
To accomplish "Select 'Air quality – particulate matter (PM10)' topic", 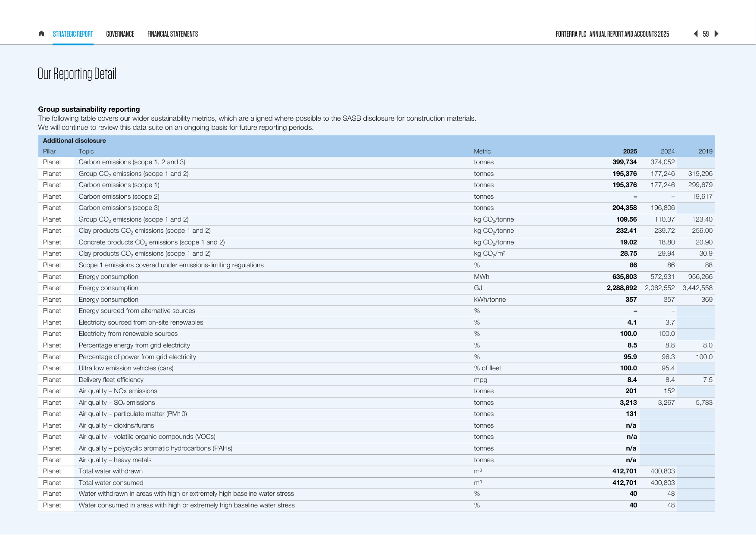I will (x=133, y=414).
